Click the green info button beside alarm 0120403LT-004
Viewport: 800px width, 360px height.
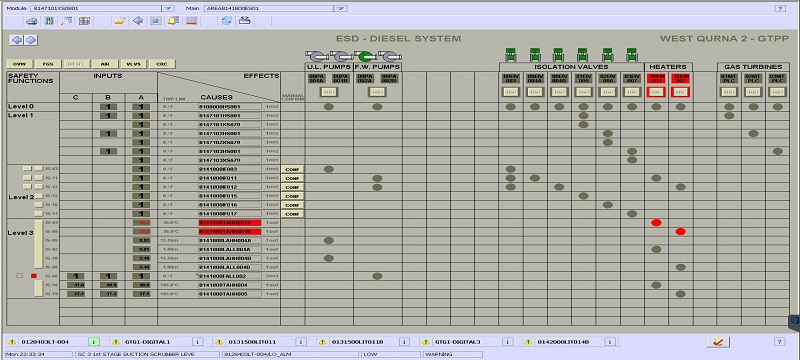tap(93, 342)
